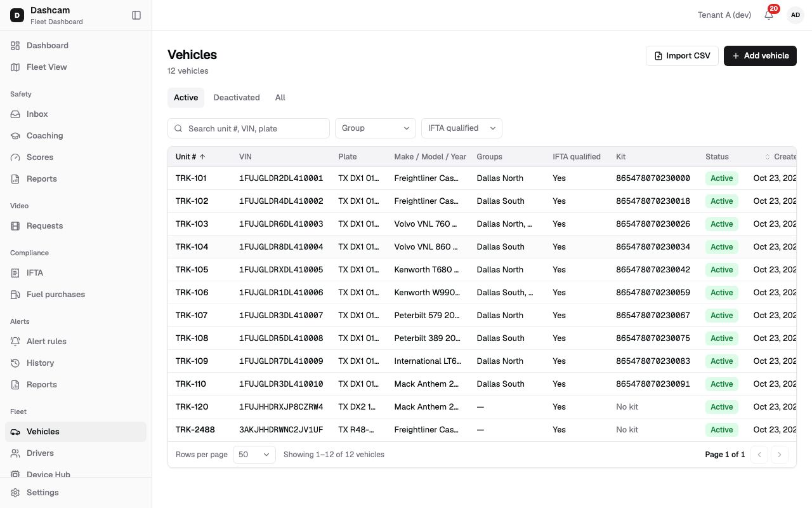
Task: Open Fuel purchases page
Action: tap(76, 295)
